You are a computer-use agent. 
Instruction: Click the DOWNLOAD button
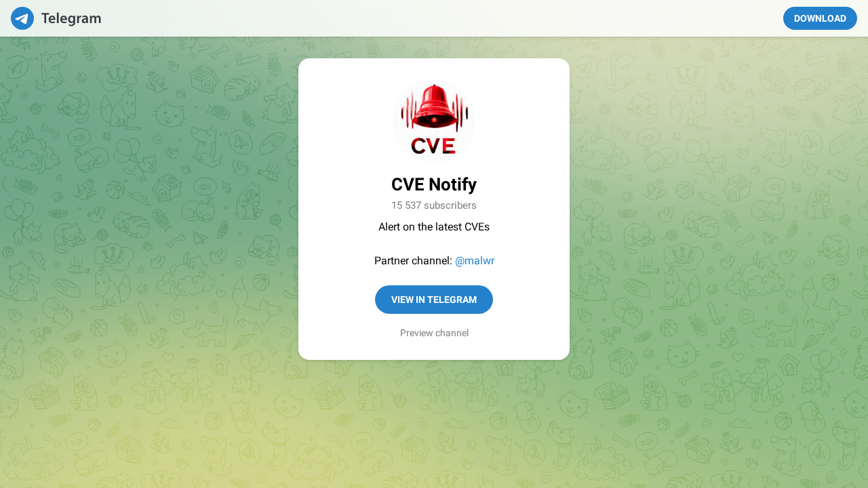(x=820, y=18)
